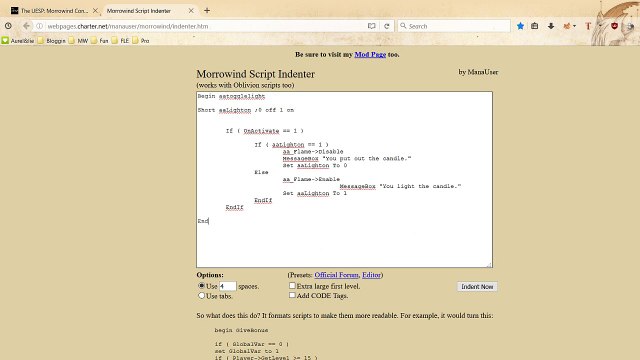Image resolution: width=640 pixels, height=360 pixels.
Task: Close the UESP Morrowind tab
Action: point(95,11)
